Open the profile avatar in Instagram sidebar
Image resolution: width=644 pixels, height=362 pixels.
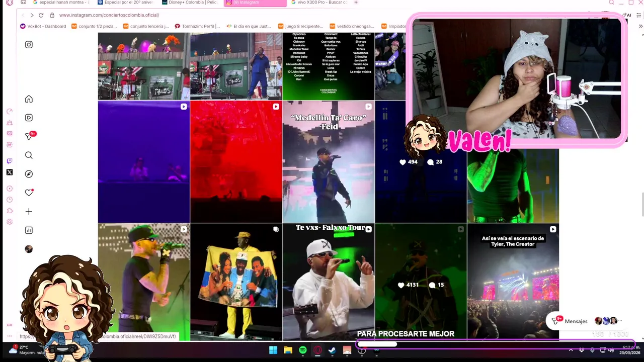pos(29,249)
